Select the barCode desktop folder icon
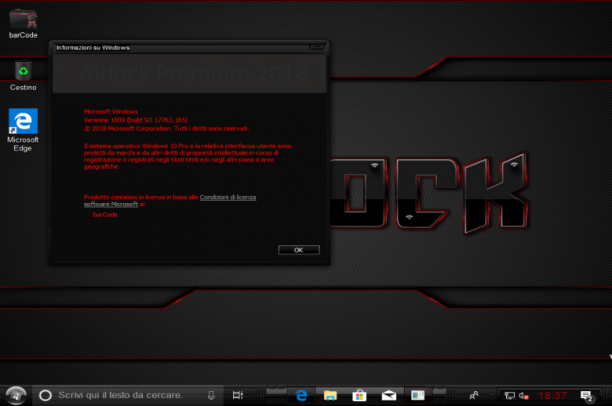612x406 pixels. click(x=23, y=24)
